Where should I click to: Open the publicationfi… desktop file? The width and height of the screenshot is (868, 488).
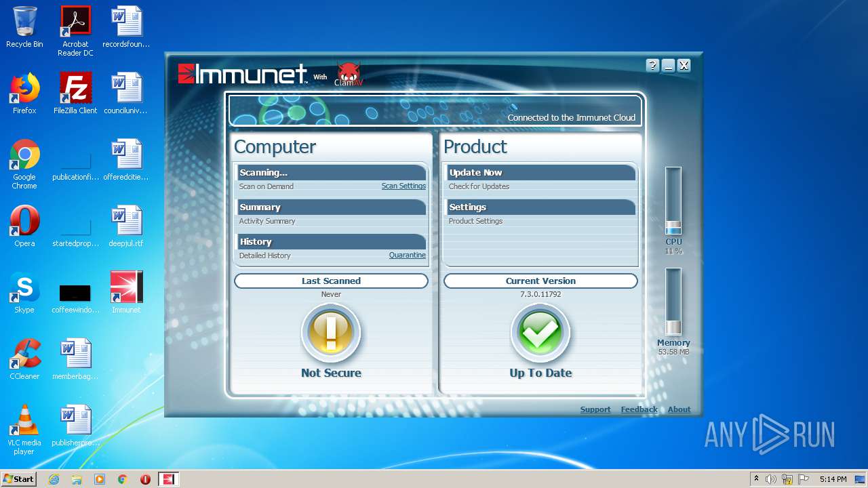75,163
